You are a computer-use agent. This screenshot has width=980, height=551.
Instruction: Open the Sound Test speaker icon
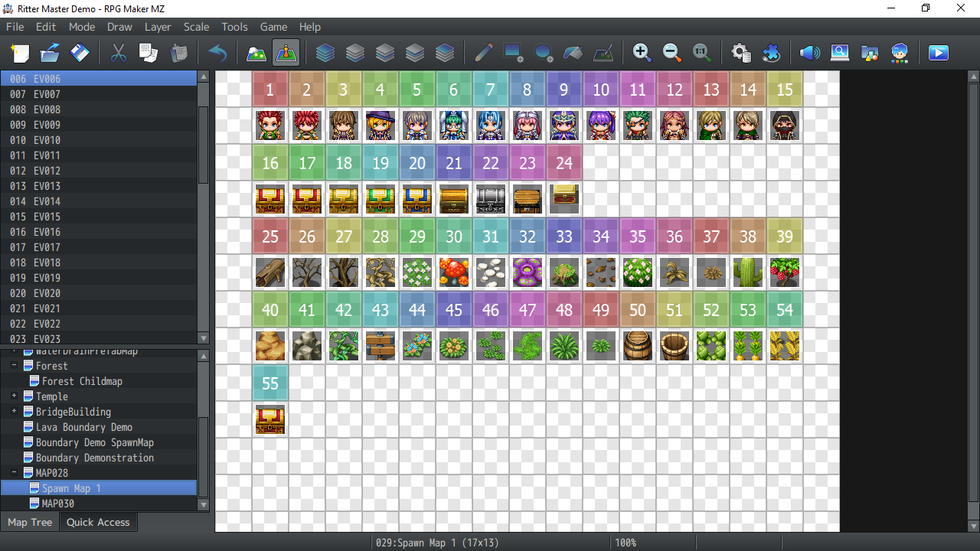coord(810,53)
